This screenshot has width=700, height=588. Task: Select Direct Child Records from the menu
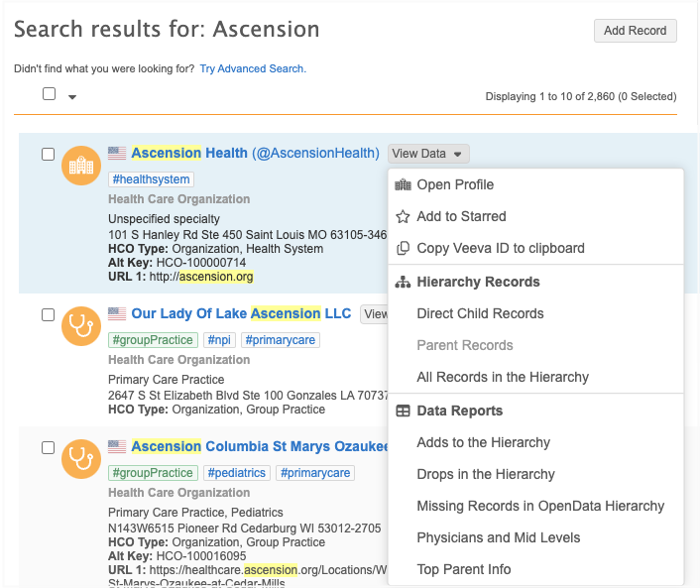[480, 313]
